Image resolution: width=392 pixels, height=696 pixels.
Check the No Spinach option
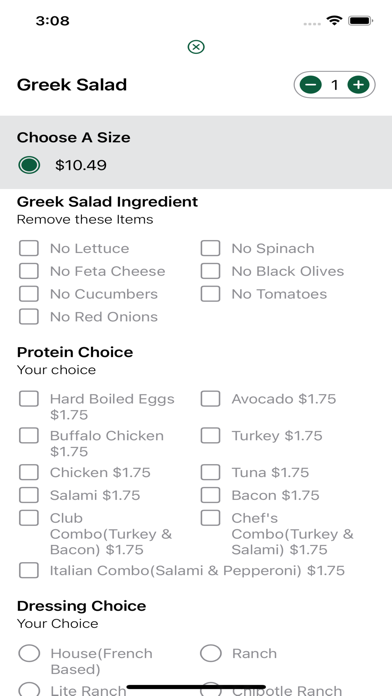tap(210, 248)
